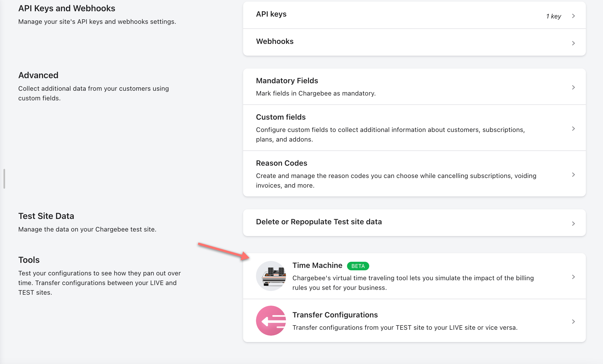Click the chevron beside Custom fields
The height and width of the screenshot is (364, 603).
point(573,129)
